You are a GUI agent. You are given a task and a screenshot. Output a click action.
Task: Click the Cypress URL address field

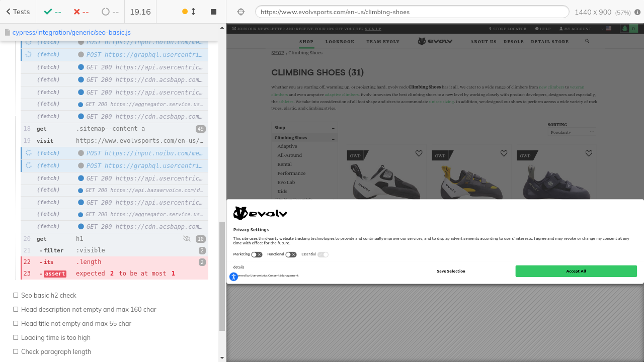point(412,12)
